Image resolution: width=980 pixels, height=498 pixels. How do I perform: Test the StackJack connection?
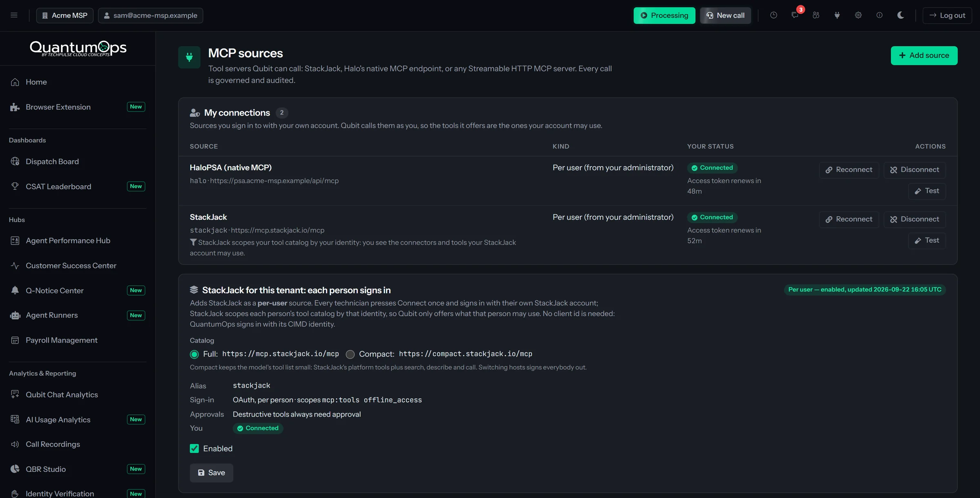[927, 240]
